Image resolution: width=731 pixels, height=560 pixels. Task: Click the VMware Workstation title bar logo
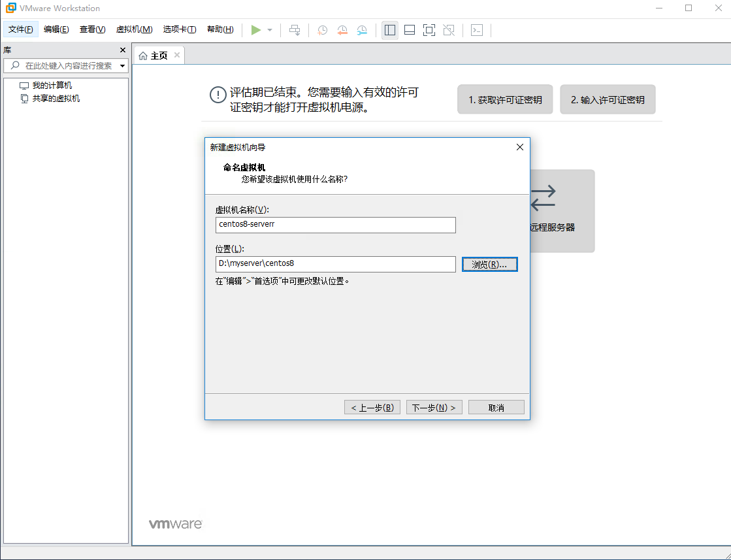pyautogui.click(x=10, y=8)
